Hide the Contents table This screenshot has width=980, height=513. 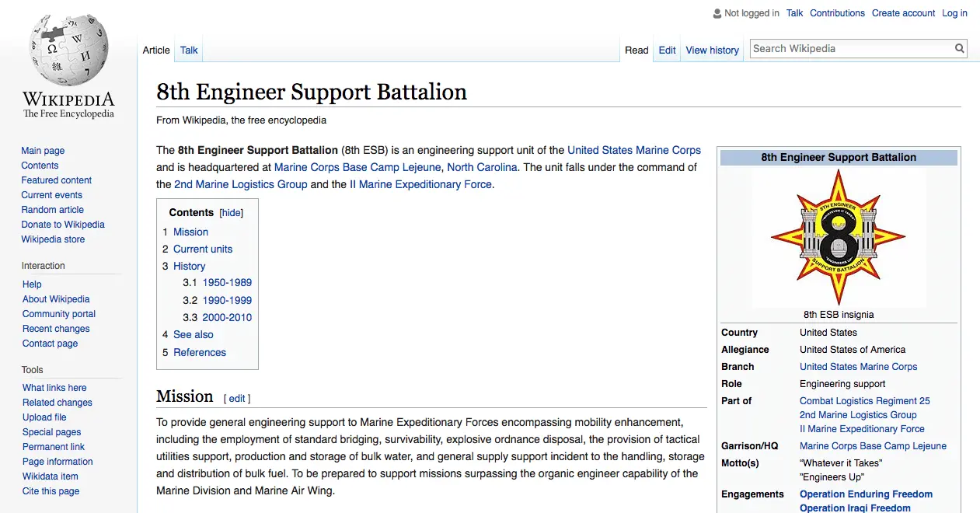click(x=231, y=213)
